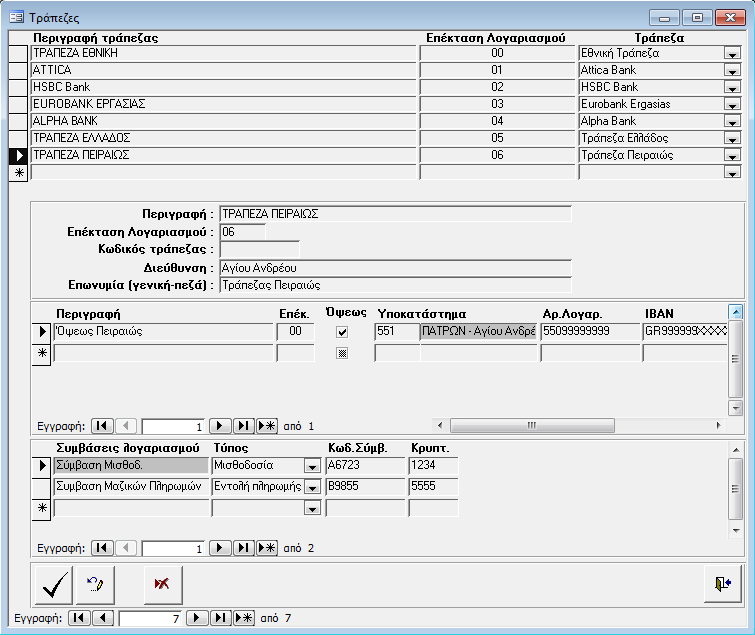Click the red X delete record button
The width and height of the screenshot is (755, 635).
tap(163, 585)
